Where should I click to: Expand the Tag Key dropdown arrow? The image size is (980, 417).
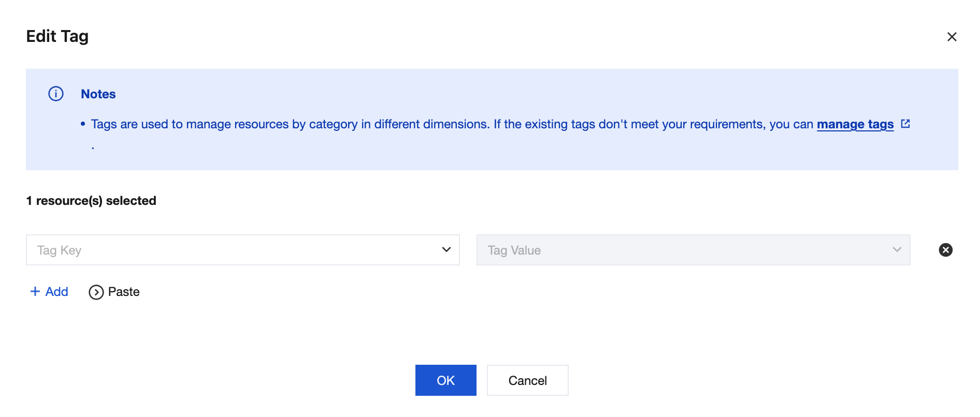446,250
